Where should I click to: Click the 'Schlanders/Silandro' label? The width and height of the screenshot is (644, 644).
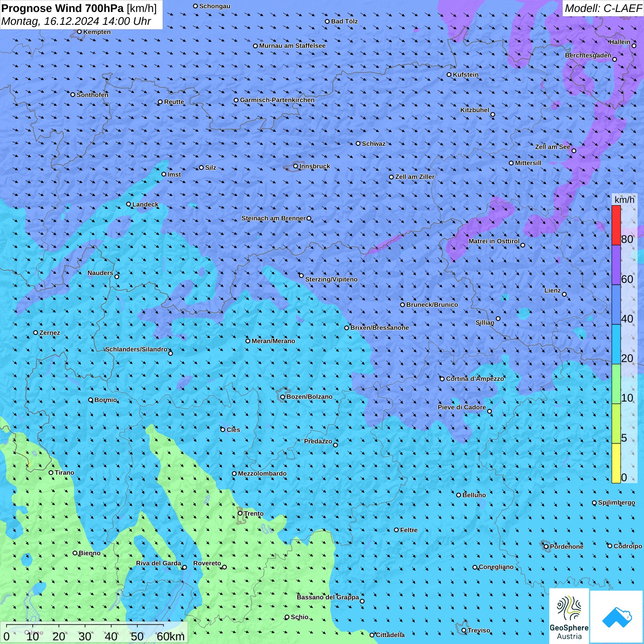click(136, 349)
